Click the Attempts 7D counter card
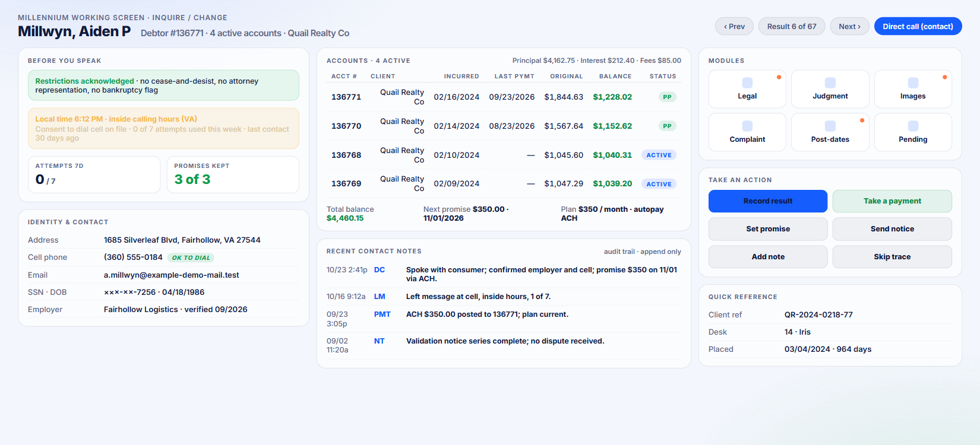The image size is (980, 445). (94, 174)
